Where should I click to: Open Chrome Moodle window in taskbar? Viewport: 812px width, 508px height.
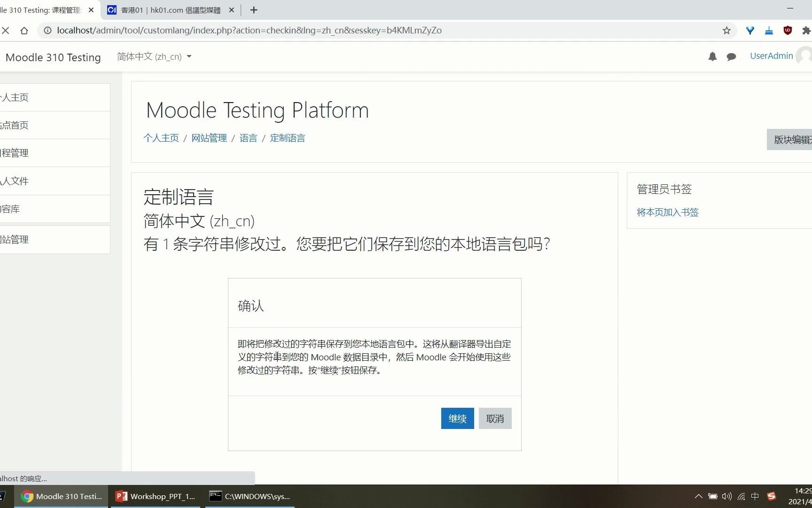62,496
